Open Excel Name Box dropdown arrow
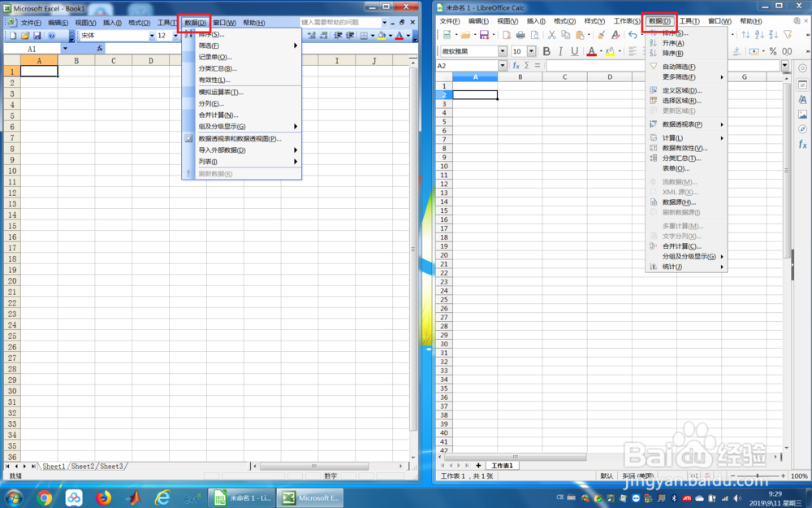Screen dimensions: 812x508 (65, 48)
